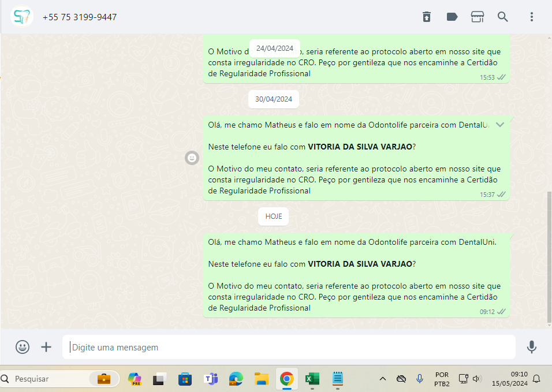Viewport: 552px width, 392px height.
Task: Open File Explorer from the taskbar
Action: coord(262,379)
